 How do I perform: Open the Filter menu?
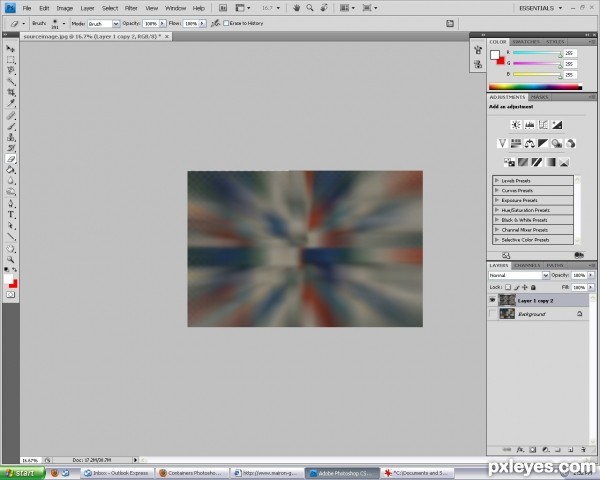pos(131,8)
